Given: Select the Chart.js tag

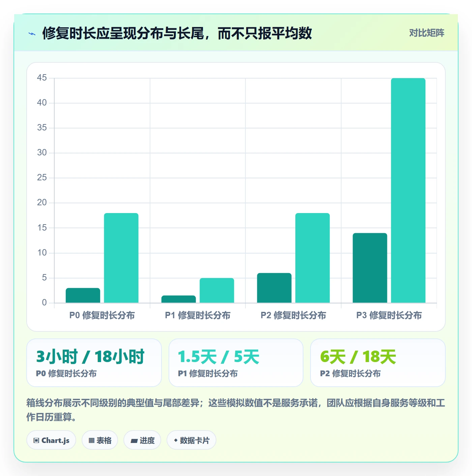Looking at the screenshot, I should [x=51, y=440].
